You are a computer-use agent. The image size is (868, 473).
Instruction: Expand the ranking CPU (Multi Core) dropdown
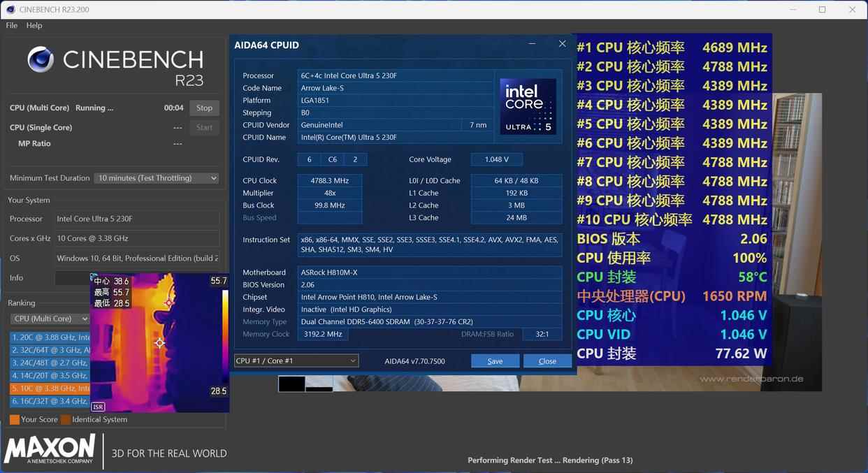point(50,319)
